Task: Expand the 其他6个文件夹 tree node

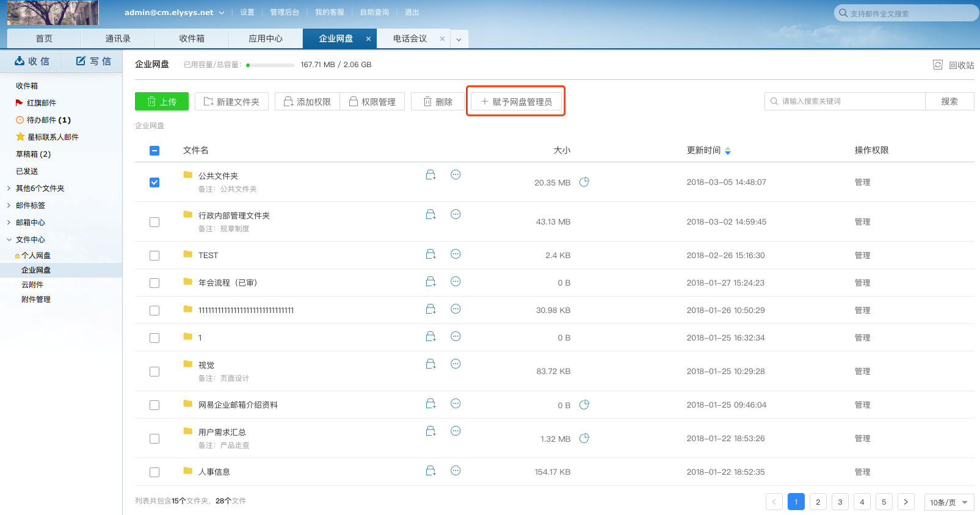Action: point(9,189)
